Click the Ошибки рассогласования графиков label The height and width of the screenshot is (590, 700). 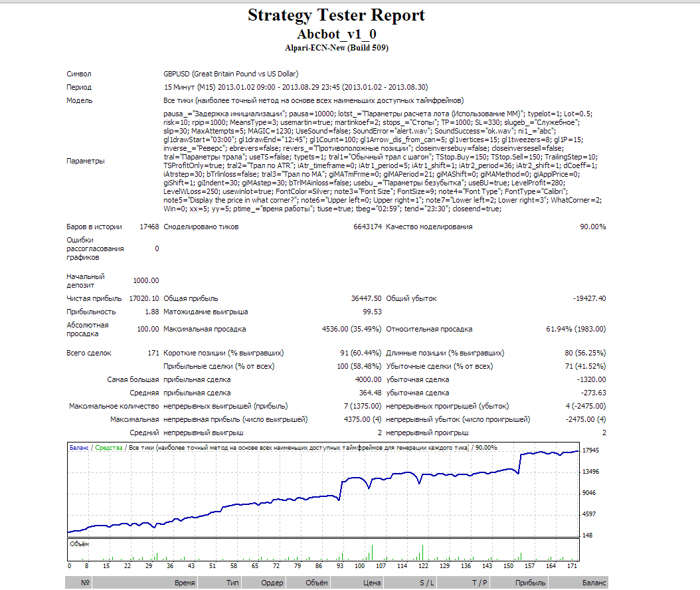tap(95, 248)
